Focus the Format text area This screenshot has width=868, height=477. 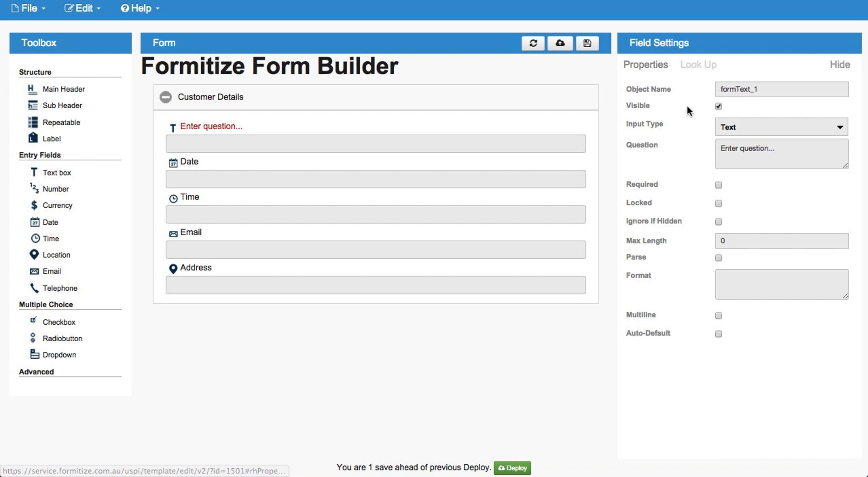[x=782, y=284]
